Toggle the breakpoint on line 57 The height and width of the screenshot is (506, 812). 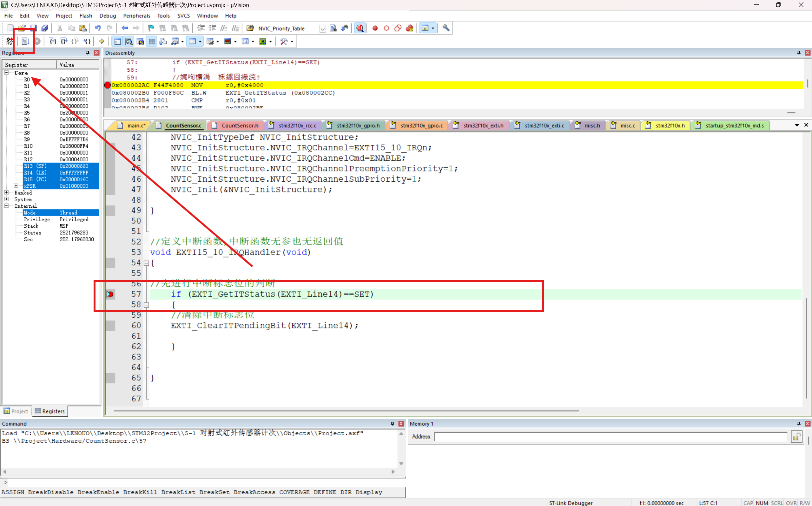pyautogui.click(x=110, y=294)
